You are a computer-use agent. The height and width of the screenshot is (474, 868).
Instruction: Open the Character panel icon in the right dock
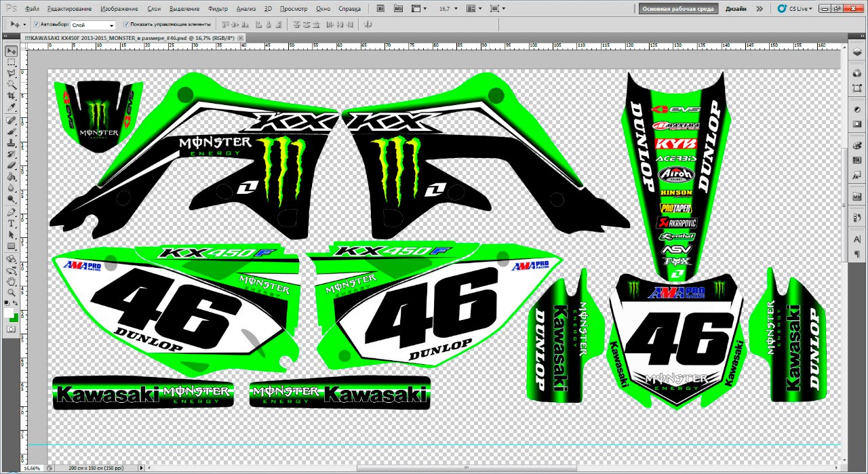[856, 239]
